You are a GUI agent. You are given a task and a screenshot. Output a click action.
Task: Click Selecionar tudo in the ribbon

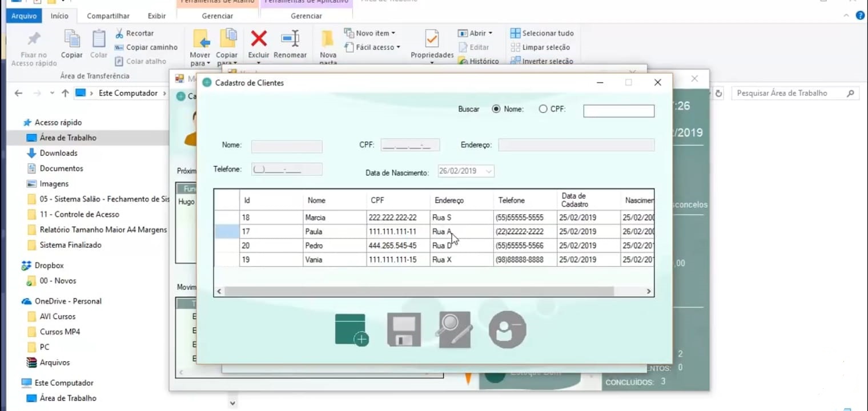tap(542, 33)
